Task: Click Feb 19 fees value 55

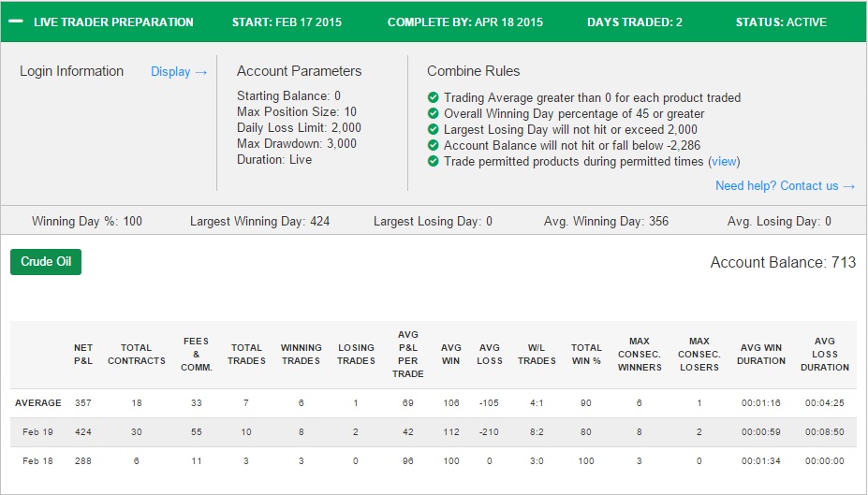Action: tap(197, 432)
